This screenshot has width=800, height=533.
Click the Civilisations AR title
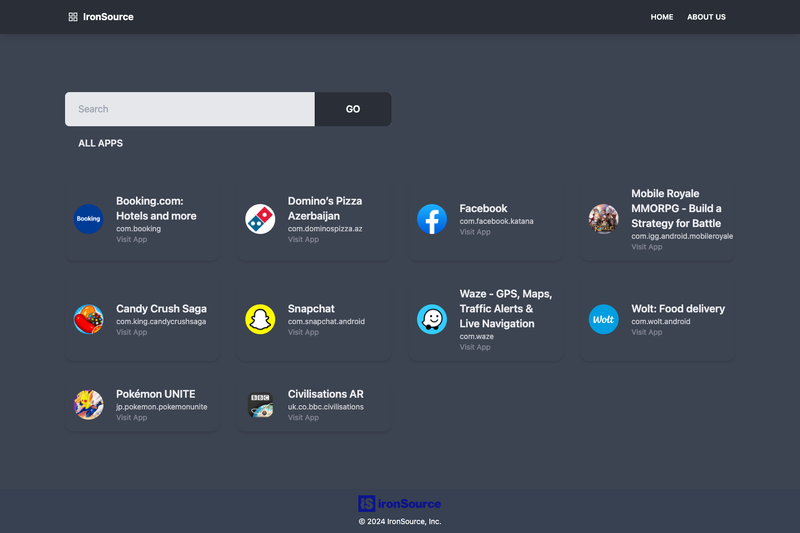click(326, 394)
